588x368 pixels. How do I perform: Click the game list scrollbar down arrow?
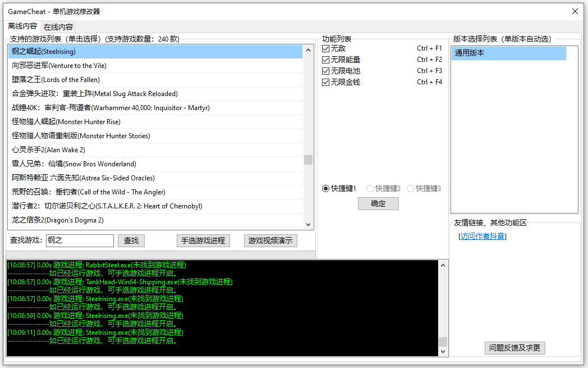(309, 224)
